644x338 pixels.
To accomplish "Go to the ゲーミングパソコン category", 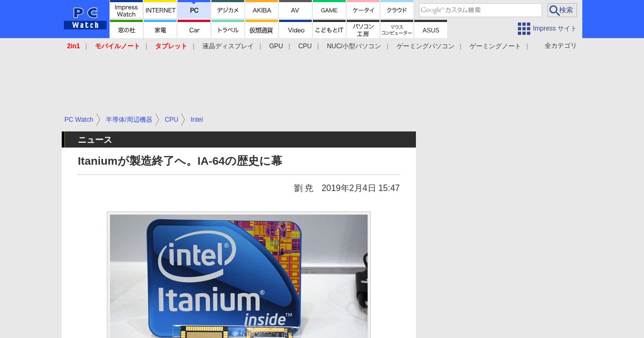I will (x=425, y=46).
